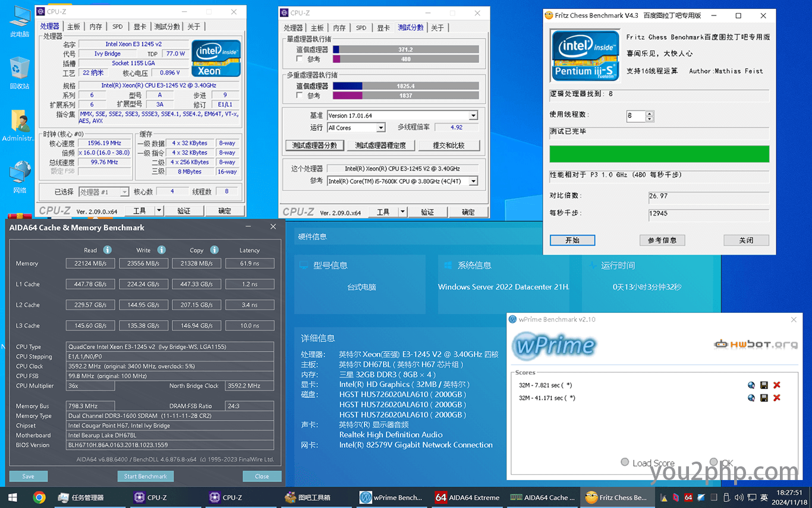Viewport: 812px width, 508px height.
Task: Switch to 处理器 tab in CPU-Z benchmark window
Action: pos(293,28)
